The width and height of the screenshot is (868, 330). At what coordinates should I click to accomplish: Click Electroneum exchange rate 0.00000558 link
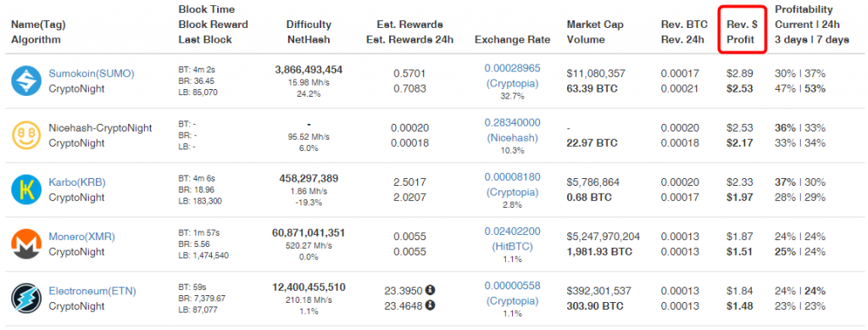click(x=512, y=286)
